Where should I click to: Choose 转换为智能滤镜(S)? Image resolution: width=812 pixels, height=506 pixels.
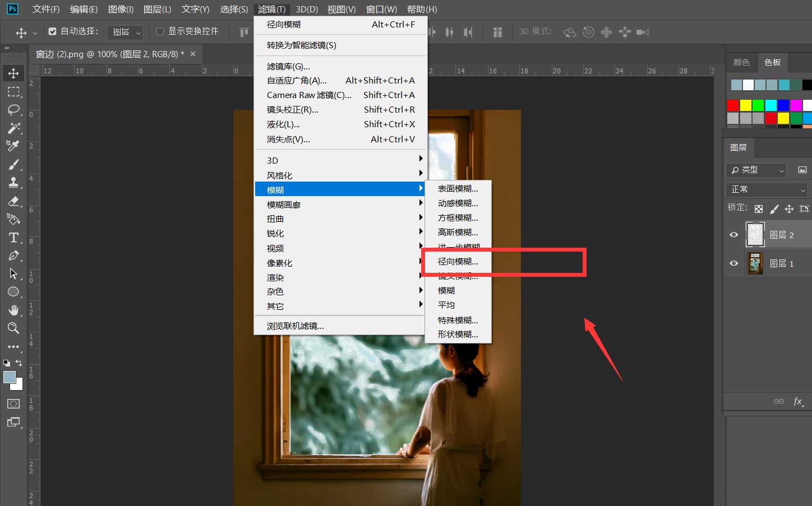click(x=340, y=45)
